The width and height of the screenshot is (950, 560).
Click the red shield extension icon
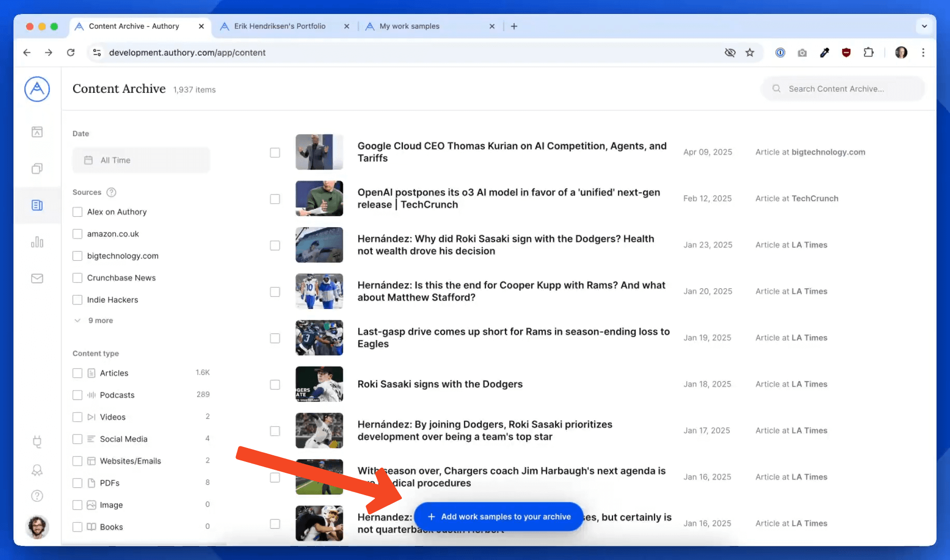[x=846, y=52]
